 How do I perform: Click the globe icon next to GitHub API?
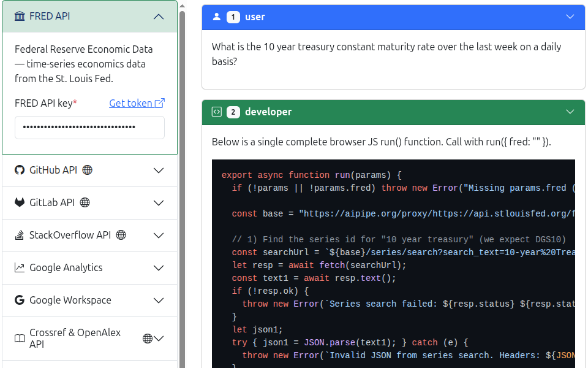(86, 171)
